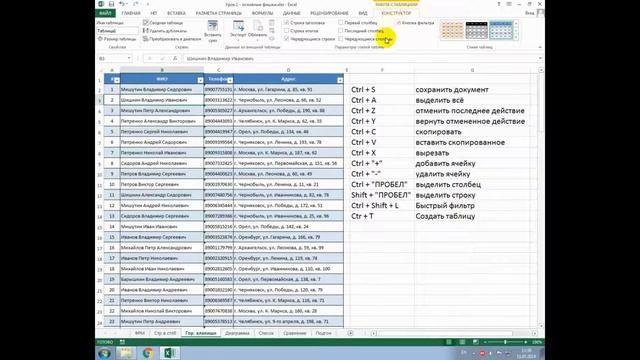
Task: Switch to sheet tab 'Сравнение'
Action: pos(295,333)
